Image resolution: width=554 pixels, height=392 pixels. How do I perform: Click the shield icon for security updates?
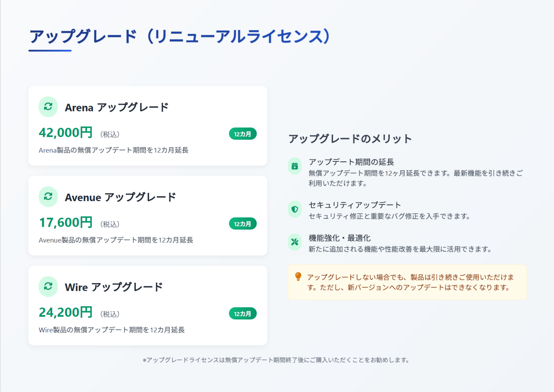(x=295, y=209)
